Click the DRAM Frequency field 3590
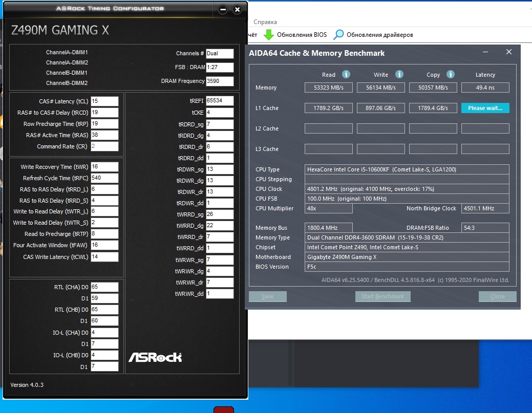 tap(220, 81)
